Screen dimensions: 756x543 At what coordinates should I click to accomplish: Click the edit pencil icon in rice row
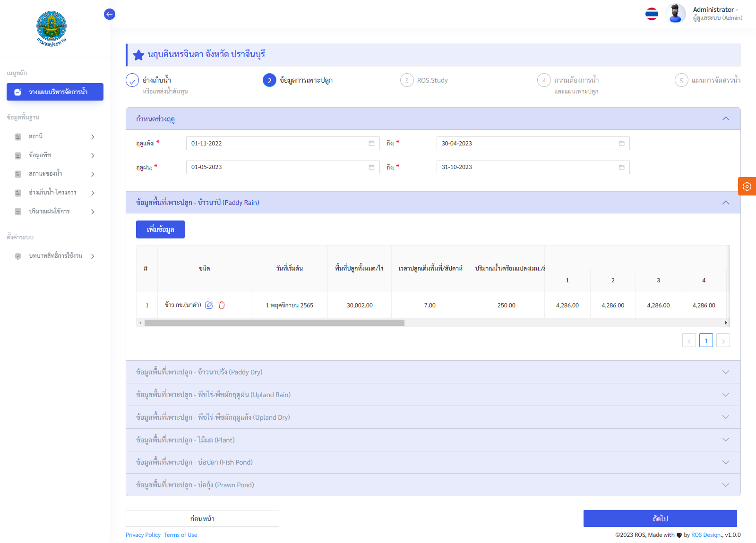click(209, 305)
